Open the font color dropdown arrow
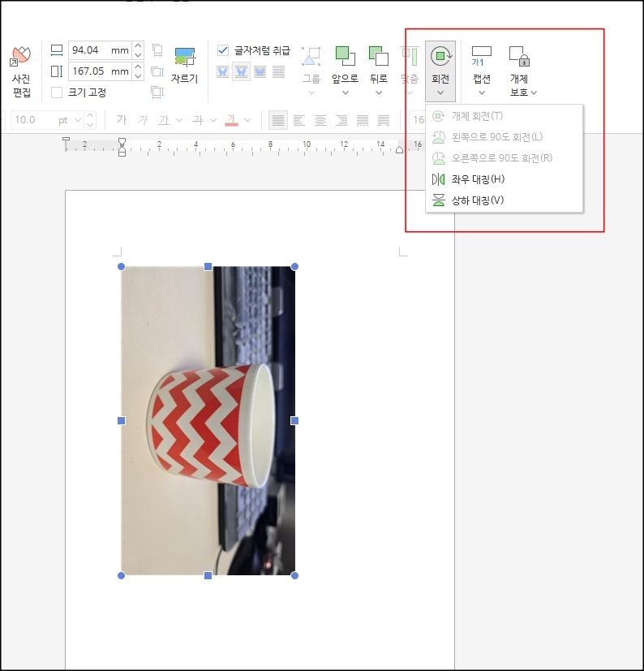The image size is (644, 671). pos(247,120)
